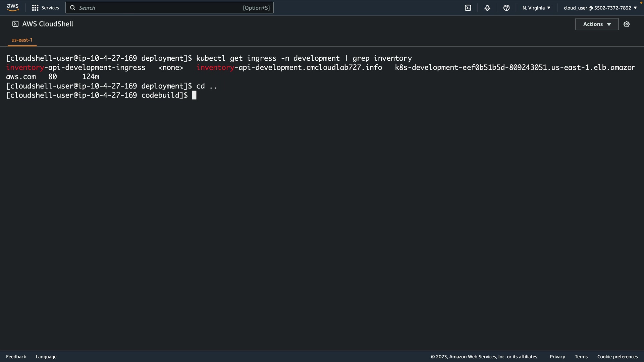Open the Language selector in footer

tap(46, 357)
